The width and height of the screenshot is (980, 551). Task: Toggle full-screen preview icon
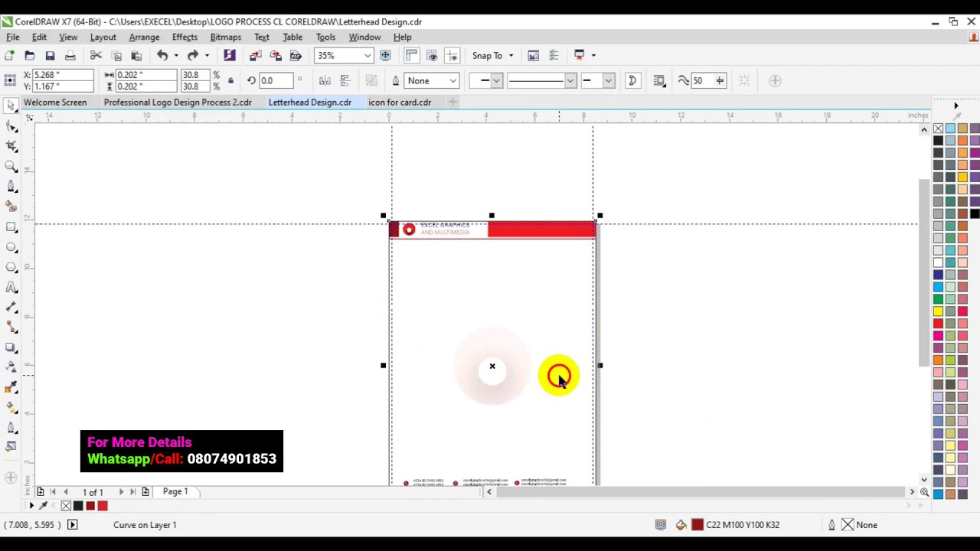[x=385, y=55]
